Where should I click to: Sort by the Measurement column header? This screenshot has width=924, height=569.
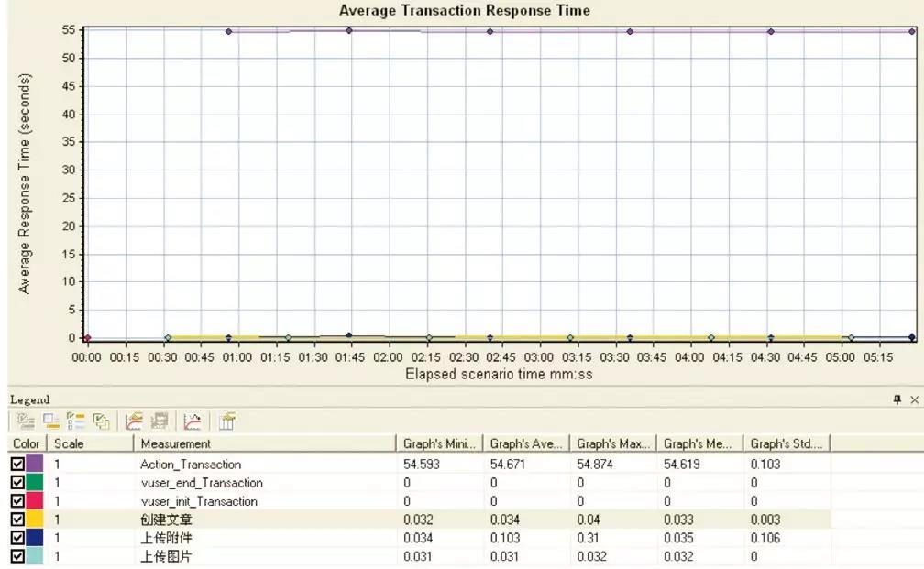(x=265, y=443)
